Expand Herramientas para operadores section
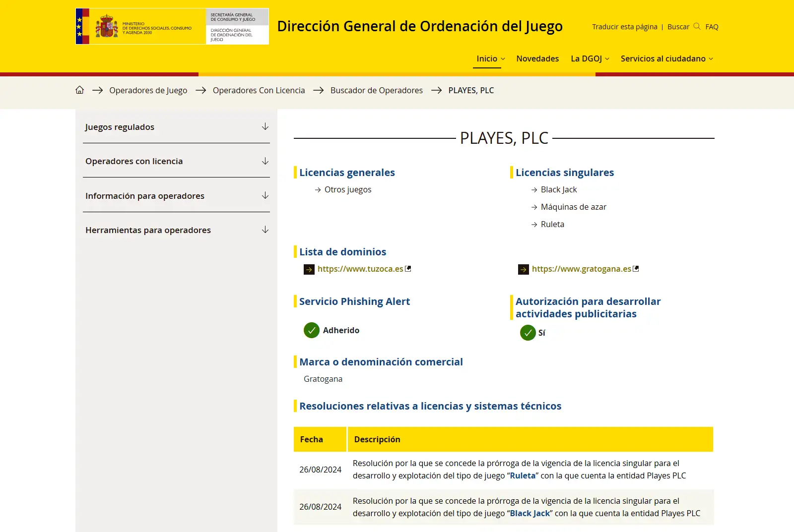Screen dimensions: 794x532 (x=176, y=230)
